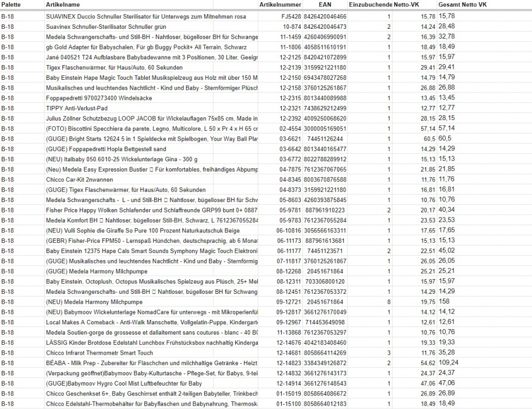Click article number 11-1459
The width and height of the screenshot is (532, 409).
tap(290, 36)
